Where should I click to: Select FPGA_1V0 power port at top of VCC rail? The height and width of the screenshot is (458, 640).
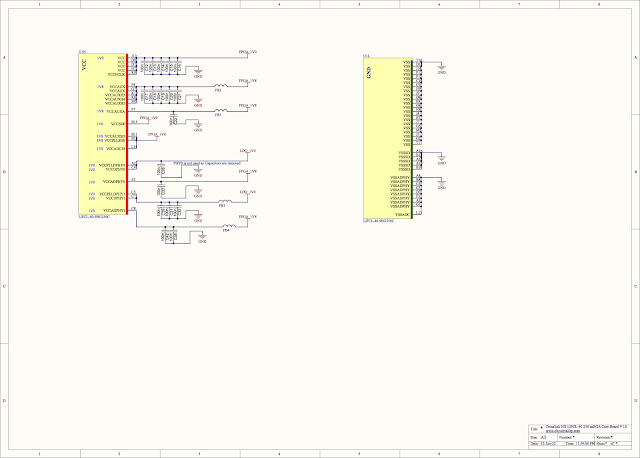(248, 52)
